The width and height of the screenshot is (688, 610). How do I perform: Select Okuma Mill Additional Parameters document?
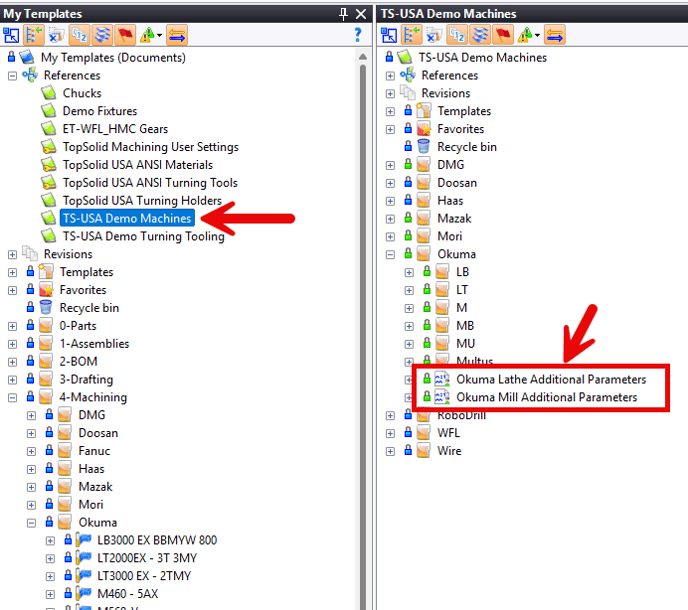(546, 397)
